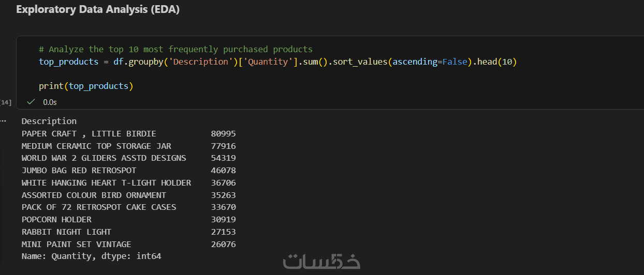Image resolution: width=644 pixels, height=275 pixels.
Task: Click the cell execution count [14]
Action: click(6, 102)
